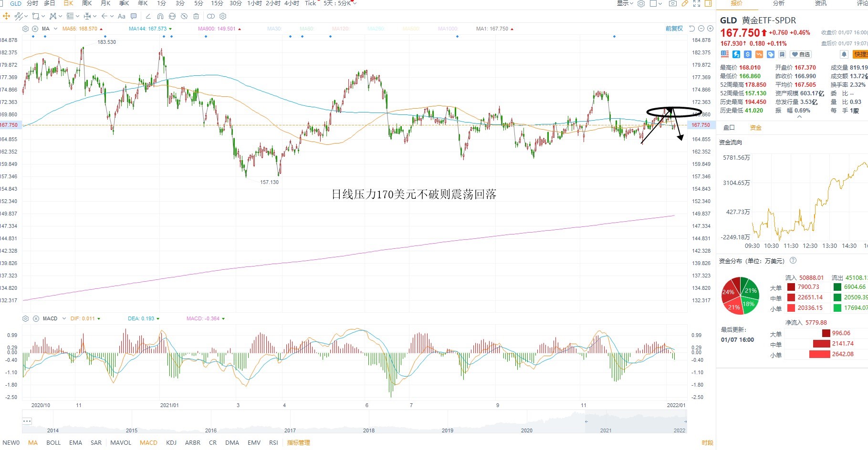Click the trash icon to delete drawings

click(x=196, y=16)
